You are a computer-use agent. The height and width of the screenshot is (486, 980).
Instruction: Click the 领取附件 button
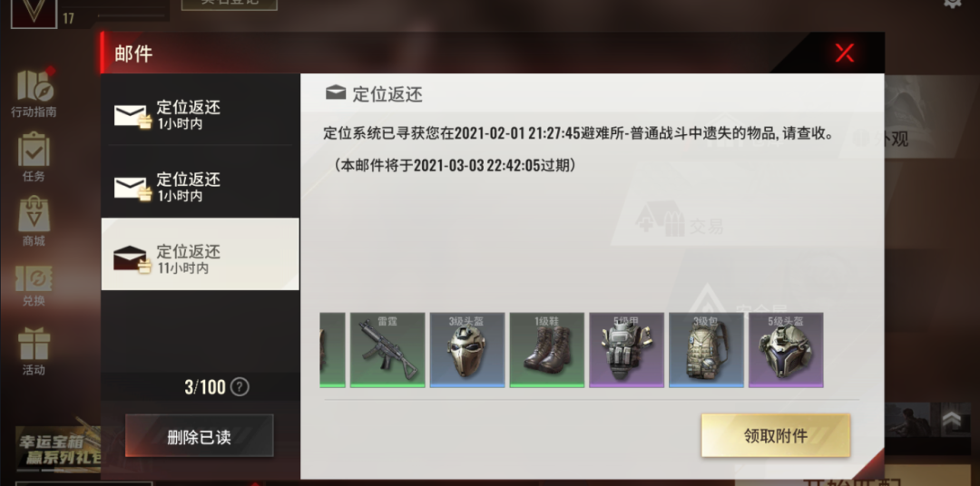click(776, 435)
